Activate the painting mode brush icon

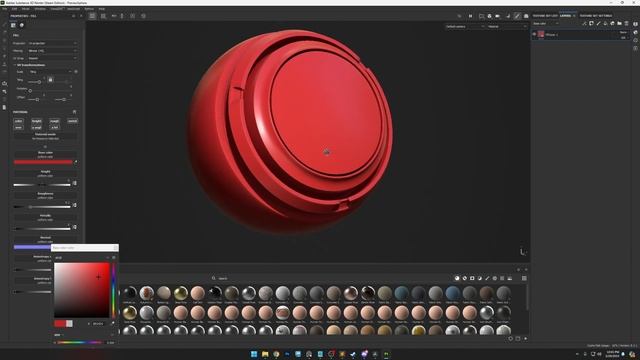point(517,16)
